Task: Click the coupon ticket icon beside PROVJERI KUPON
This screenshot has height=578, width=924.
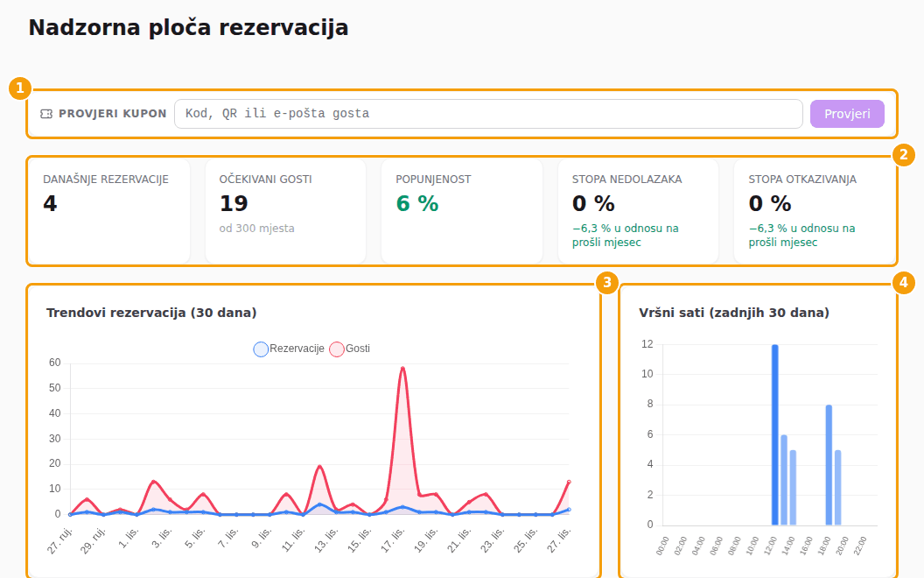Action: [46, 114]
